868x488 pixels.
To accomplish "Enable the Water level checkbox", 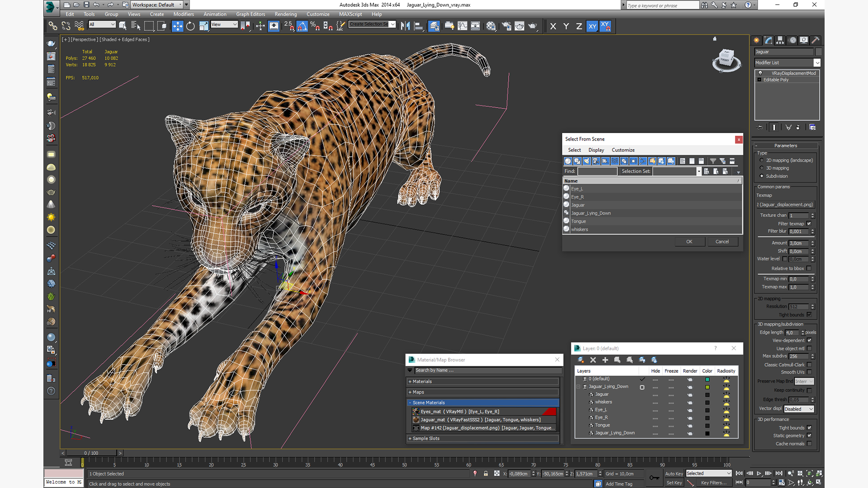I will tap(785, 259).
